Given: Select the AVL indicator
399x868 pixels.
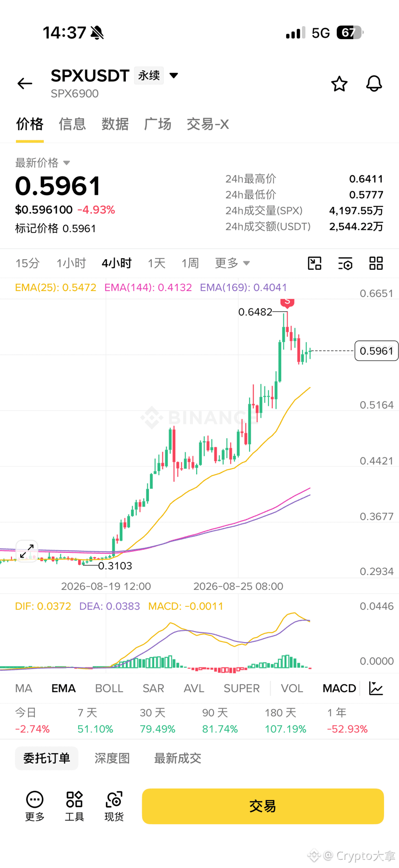Looking at the screenshot, I should (x=194, y=688).
